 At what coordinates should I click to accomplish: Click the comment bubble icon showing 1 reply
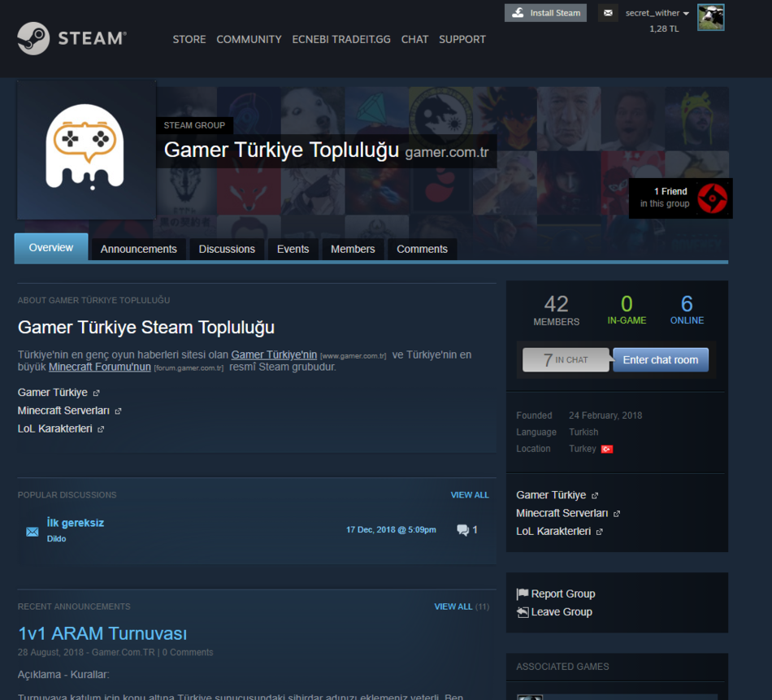pyautogui.click(x=463, y=530)
